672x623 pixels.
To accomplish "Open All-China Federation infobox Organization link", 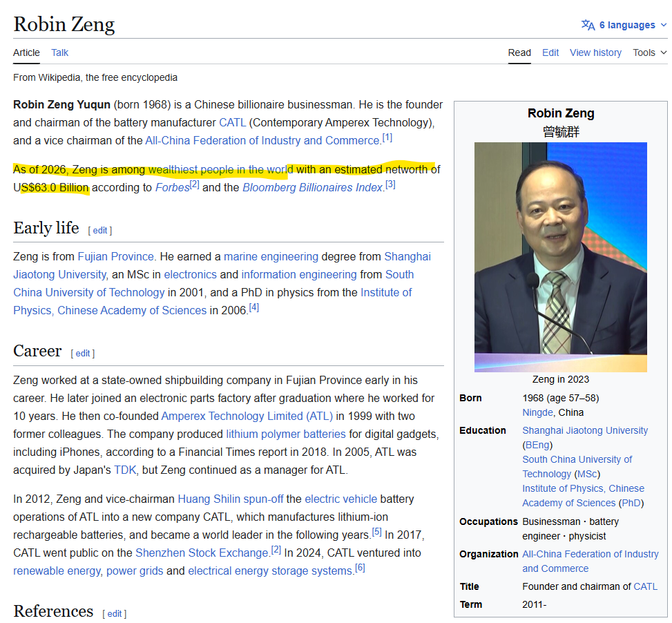I will pos(590,562).
